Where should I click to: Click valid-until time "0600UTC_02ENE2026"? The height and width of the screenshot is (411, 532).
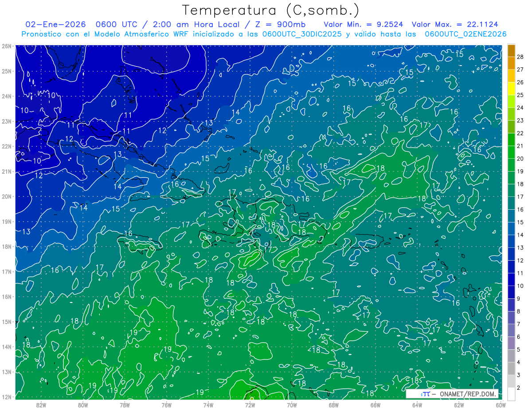(465, 34)
